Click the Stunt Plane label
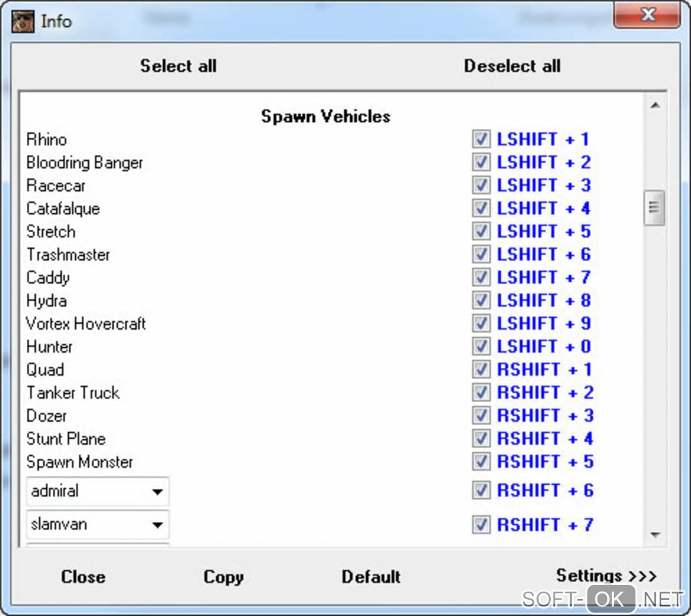 [66, 439]
